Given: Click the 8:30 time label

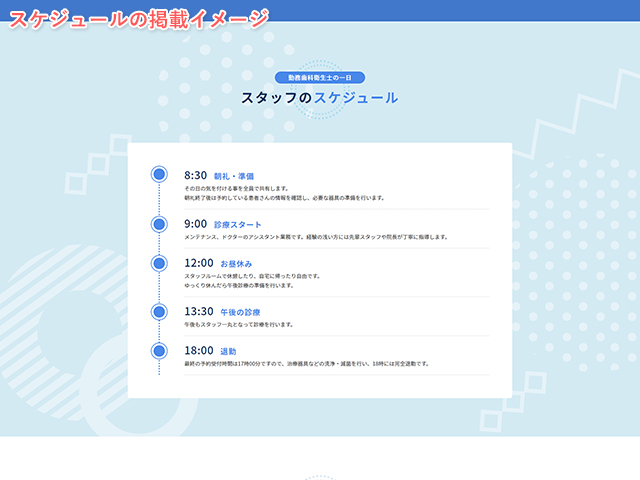Looking at the screenshot, I should [x=195, y=175].
